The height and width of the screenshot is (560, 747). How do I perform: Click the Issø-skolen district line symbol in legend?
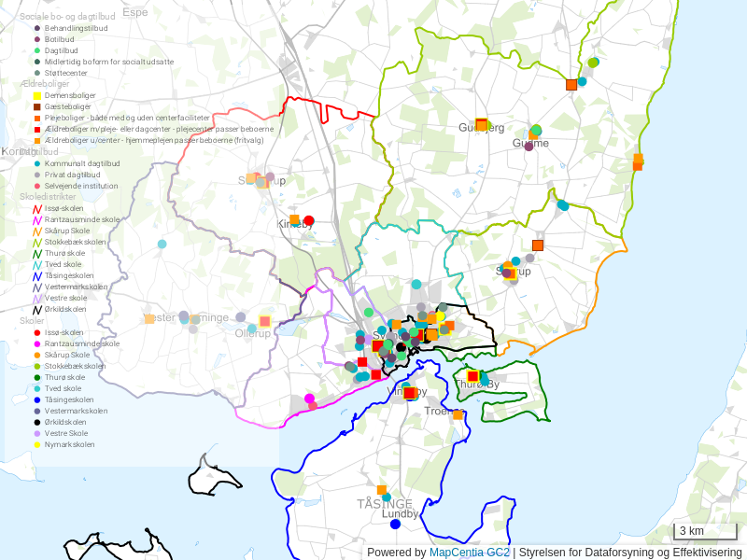[x=37, y=209]
